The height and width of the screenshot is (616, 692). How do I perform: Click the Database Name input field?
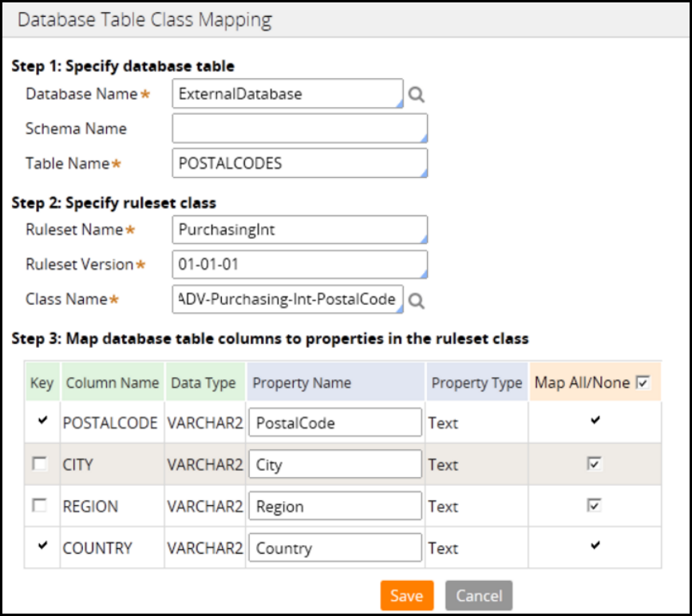287,93
